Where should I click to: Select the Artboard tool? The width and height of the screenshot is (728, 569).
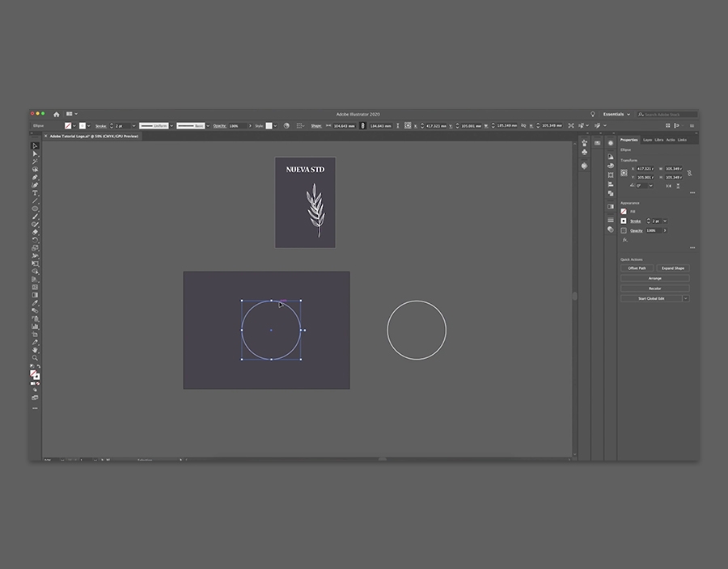tap(35, 335)
